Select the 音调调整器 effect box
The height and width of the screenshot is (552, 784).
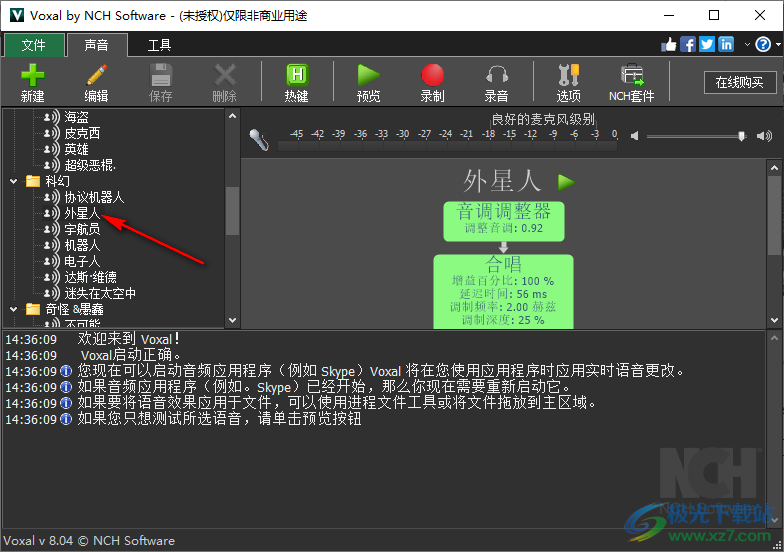click(504, 222)
